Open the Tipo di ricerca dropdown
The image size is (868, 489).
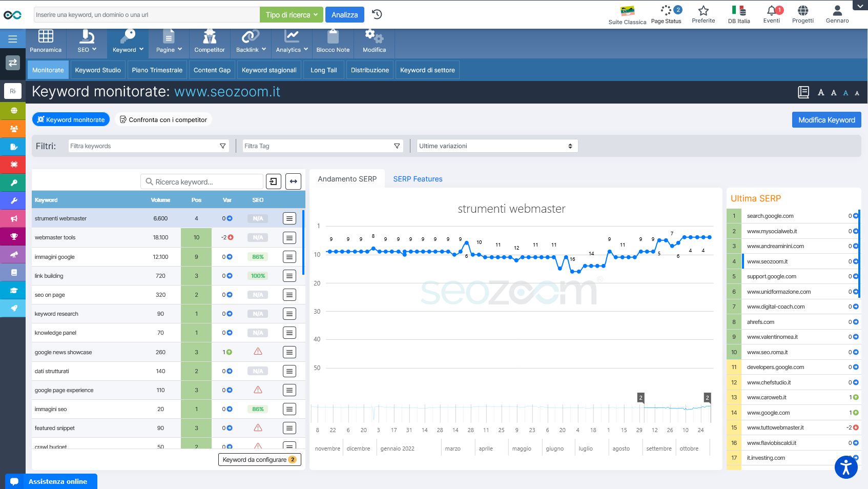click(291, 15)
